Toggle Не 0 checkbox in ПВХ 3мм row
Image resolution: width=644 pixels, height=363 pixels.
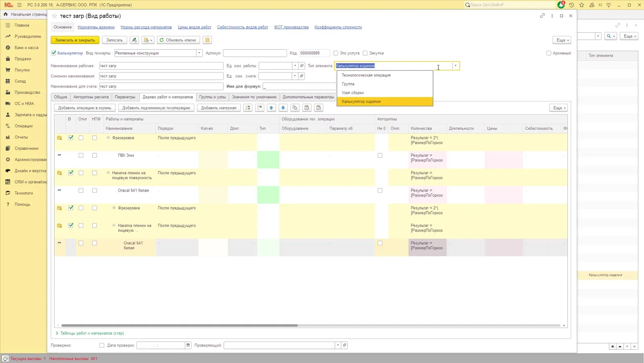tap(380, 155)
